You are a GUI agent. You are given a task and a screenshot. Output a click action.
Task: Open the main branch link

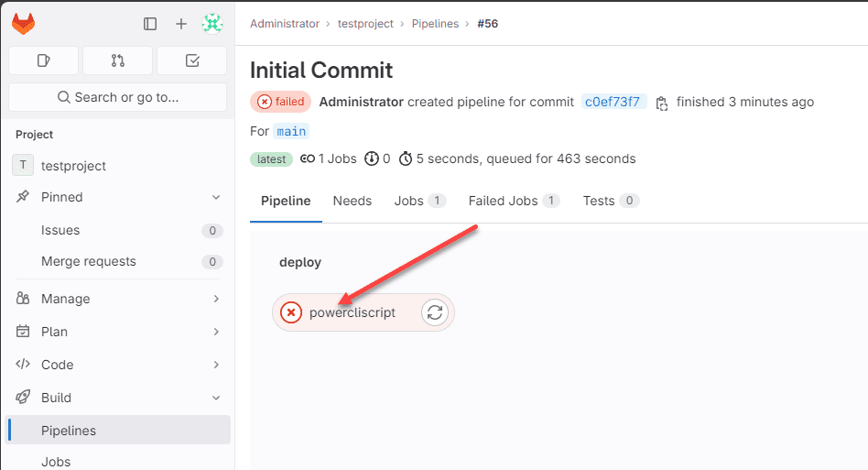tap(292, 131)
